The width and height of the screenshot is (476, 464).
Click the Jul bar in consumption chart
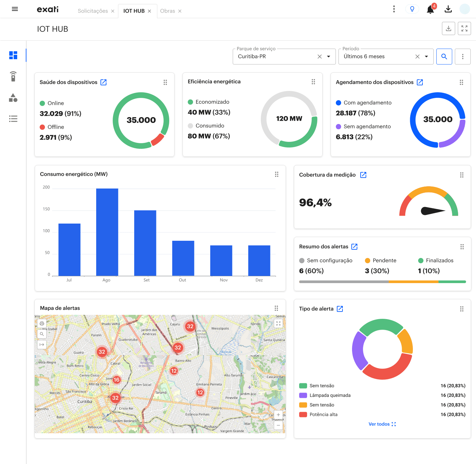click(69, 250)
